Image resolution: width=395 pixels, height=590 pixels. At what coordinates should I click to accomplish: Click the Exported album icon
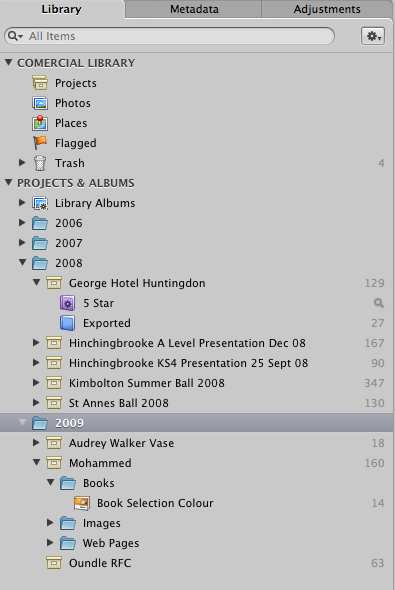coord(67,323)
